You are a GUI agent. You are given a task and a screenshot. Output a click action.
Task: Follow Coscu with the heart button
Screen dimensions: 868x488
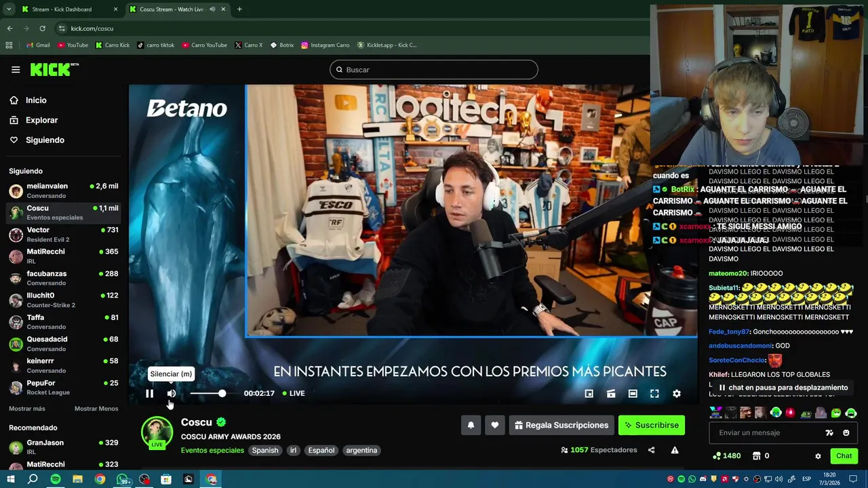tap(494, 425)
